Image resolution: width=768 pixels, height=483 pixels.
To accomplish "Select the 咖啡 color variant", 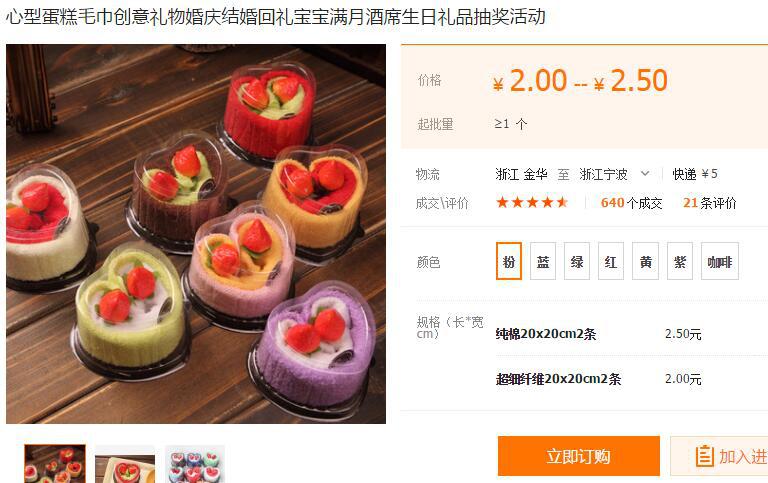I will 720,261.
